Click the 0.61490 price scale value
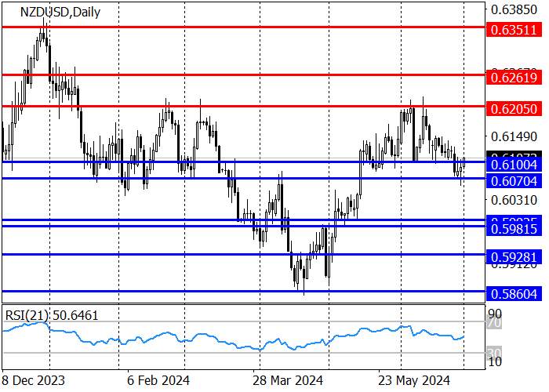Screen dimensions: 549x392 514,136
